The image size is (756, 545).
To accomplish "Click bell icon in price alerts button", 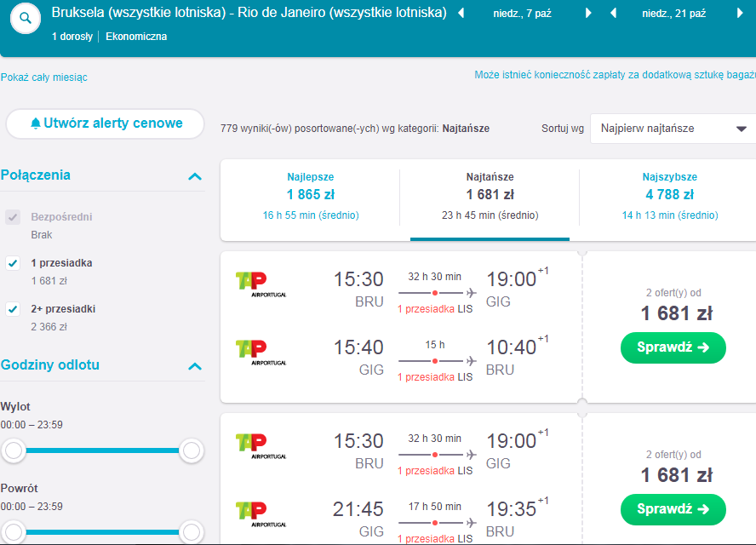I will [x=35, y=123].
